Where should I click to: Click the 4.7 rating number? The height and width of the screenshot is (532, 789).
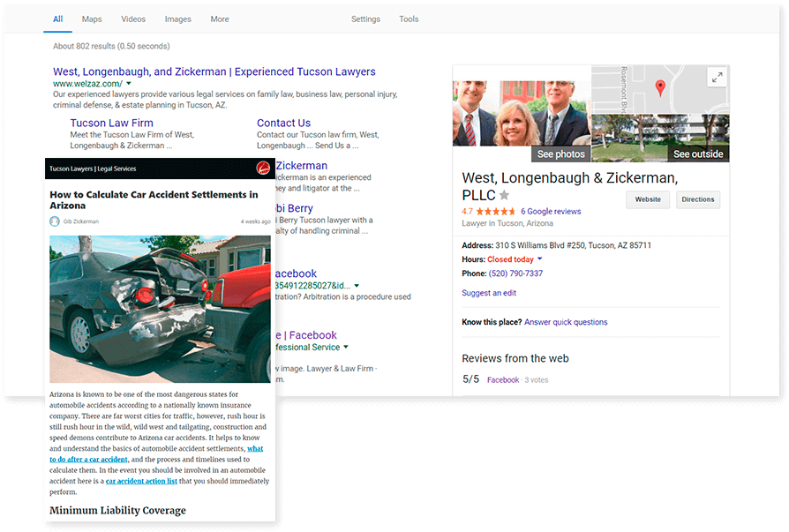pyautogui.click(x=468, y=211)
